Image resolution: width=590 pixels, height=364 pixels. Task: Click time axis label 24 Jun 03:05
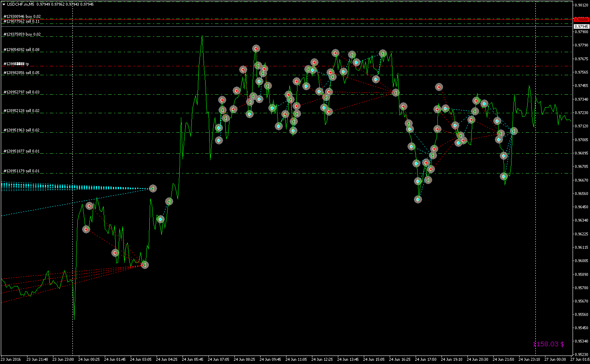tap(141, 359)
